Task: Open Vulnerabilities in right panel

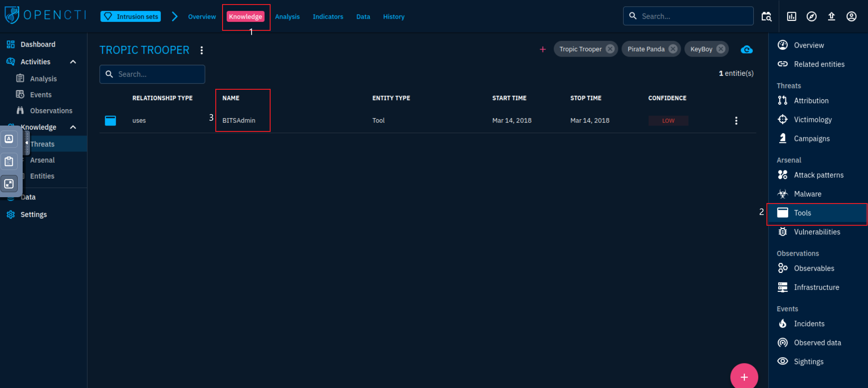Action: tap(818, 232)
